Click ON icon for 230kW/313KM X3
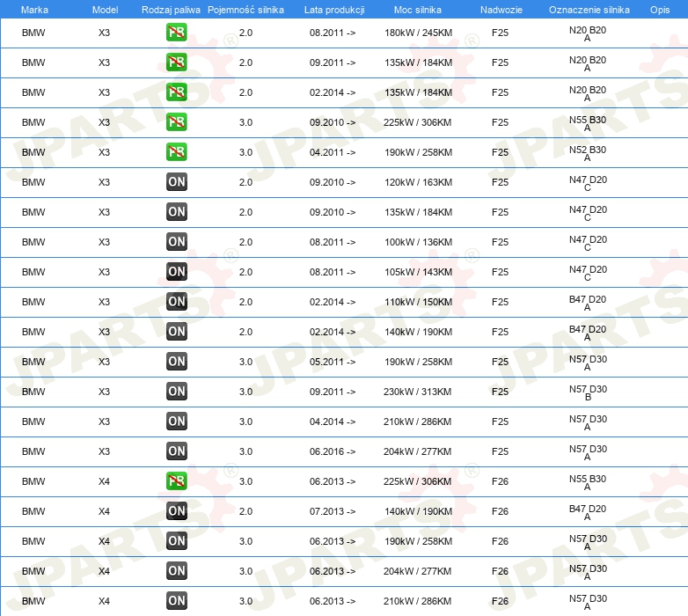The width and height of the screenshot is (688, 616). click(176, 392)
